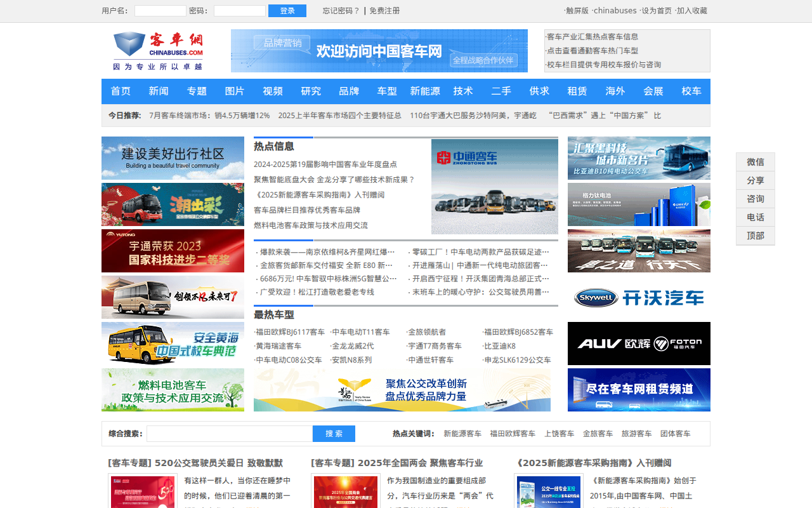
Task: Open the 潮出彩 bus banner
Action: 173,204
